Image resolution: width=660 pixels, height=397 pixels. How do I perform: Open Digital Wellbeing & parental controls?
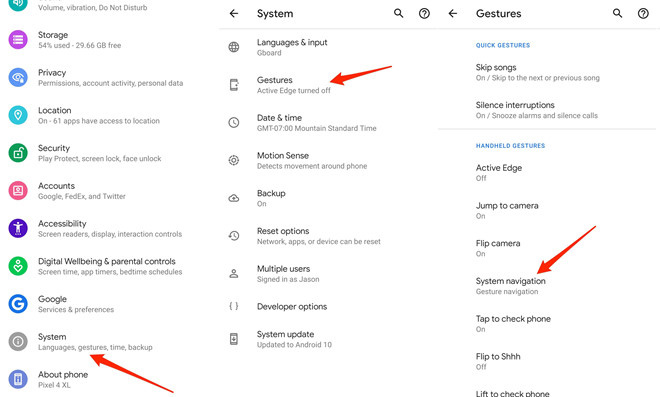pyautogui.click(x=110, y=266)
